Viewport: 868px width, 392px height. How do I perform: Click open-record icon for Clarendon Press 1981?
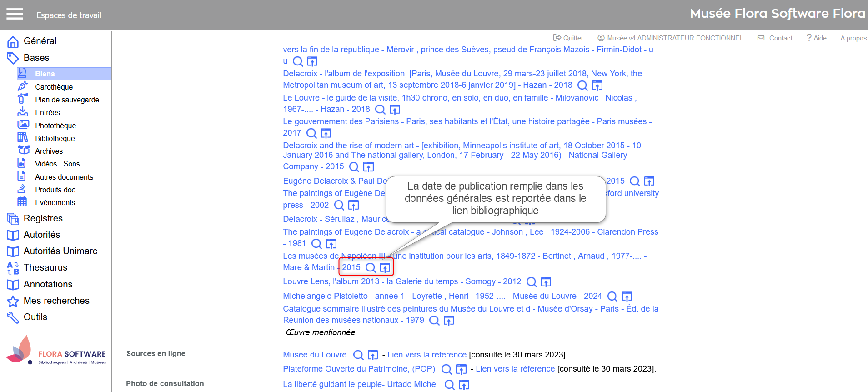coord(331,244)
